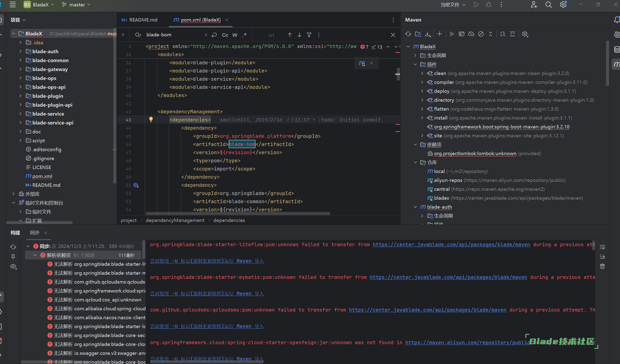Expand the blade-gateway folder
The image size is (620, 364).
pos(21,69)
